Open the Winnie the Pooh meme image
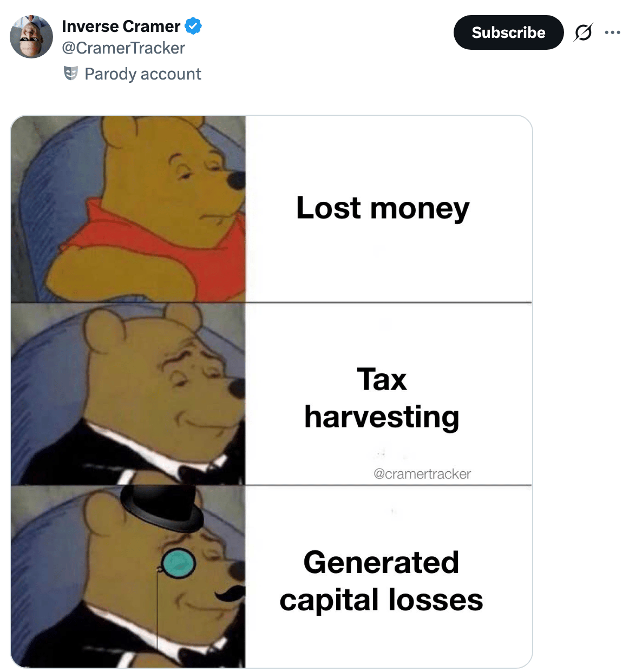Screen dimensions: 629x672 point(272,392)
